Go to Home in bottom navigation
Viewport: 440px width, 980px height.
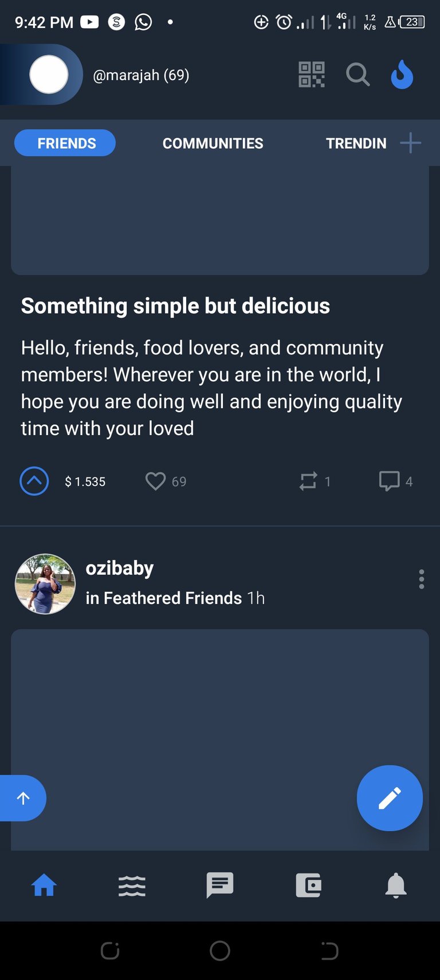click(x=44, y=886)
